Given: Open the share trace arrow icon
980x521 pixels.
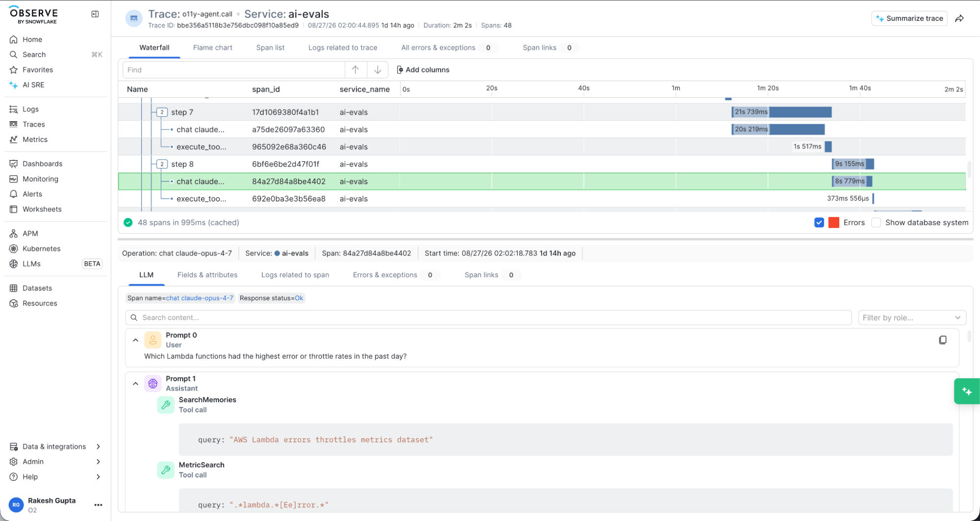Looking at the screenshot, I should point(960,19).
